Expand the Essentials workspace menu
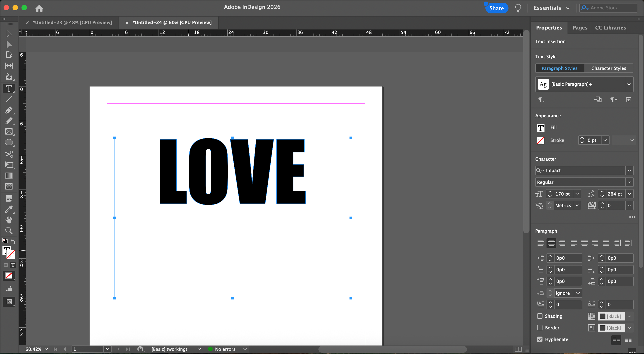644x354 pixels. point(551,8)
